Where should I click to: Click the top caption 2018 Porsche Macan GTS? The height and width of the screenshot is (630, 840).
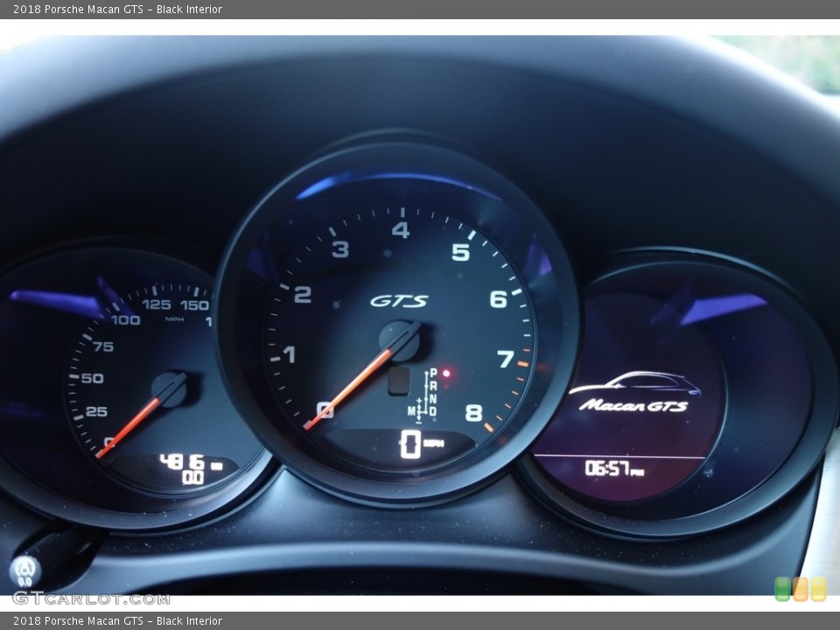coord(78,9)
